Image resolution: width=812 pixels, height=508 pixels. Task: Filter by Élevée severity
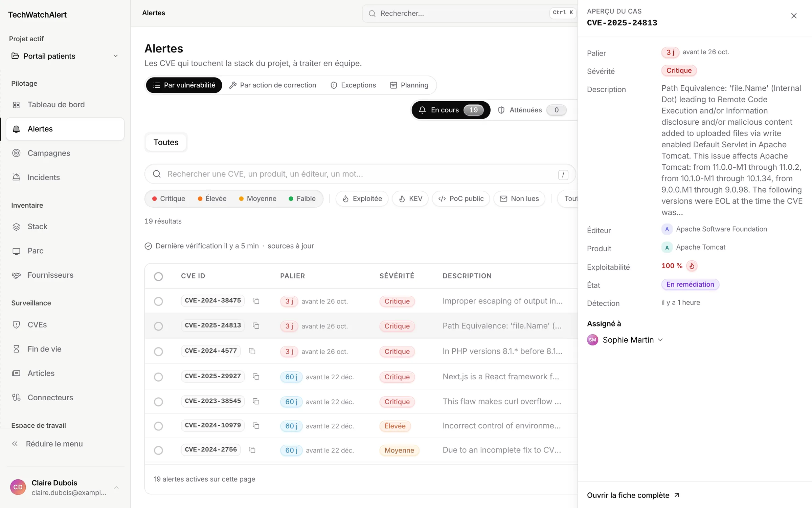pos(212,198)
